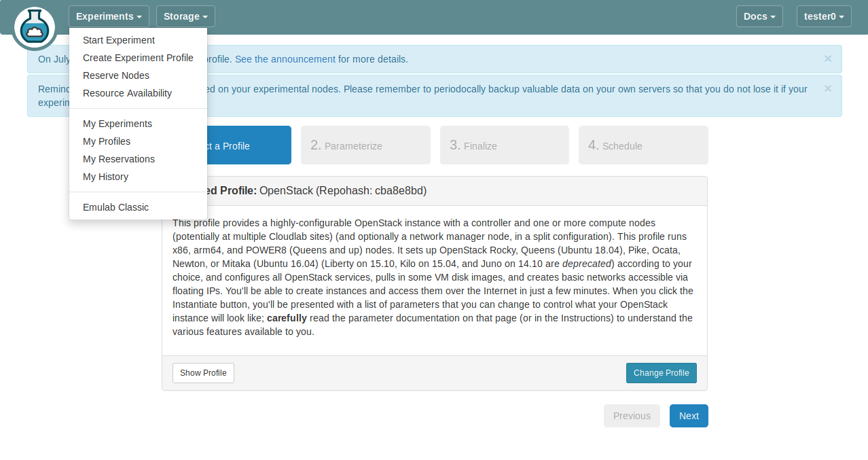Go to My Experiments
Screen dimensions: 868x460
(117, 124)
